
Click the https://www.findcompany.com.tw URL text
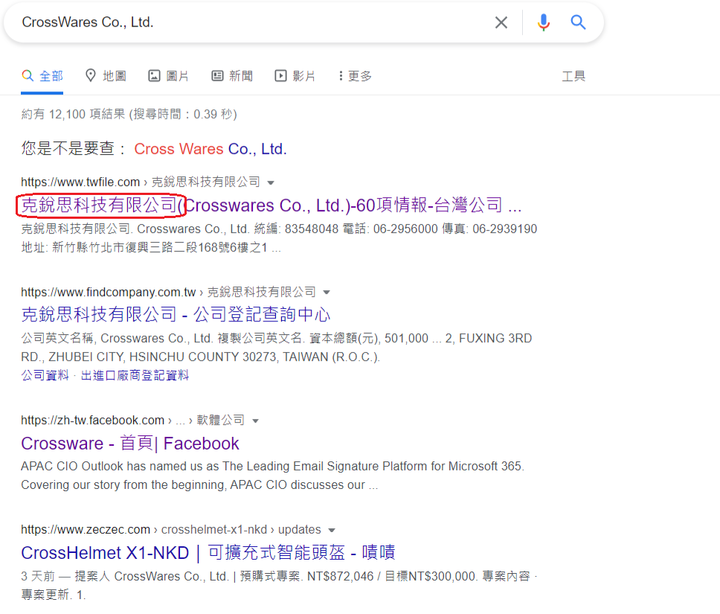coord(108,292)
